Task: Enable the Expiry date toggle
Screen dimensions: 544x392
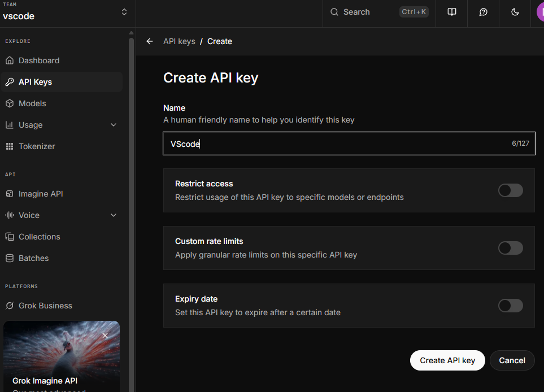Action: tap(510, 306)
